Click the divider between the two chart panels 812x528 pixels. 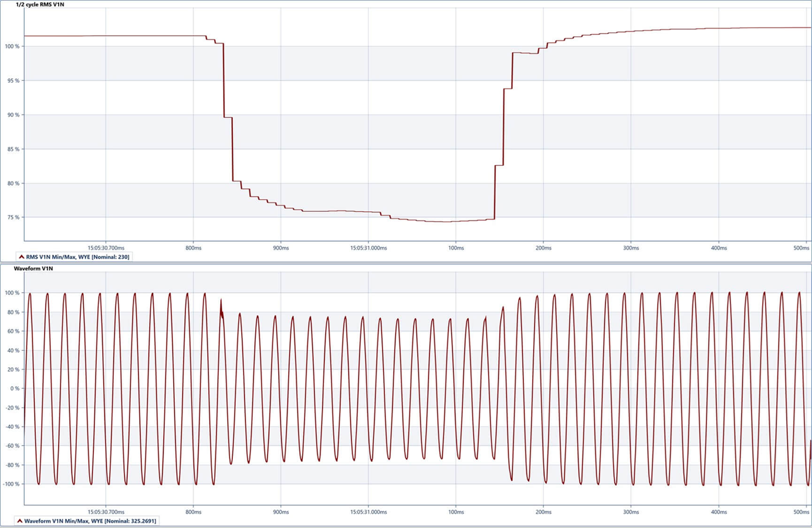pos(406,262)
